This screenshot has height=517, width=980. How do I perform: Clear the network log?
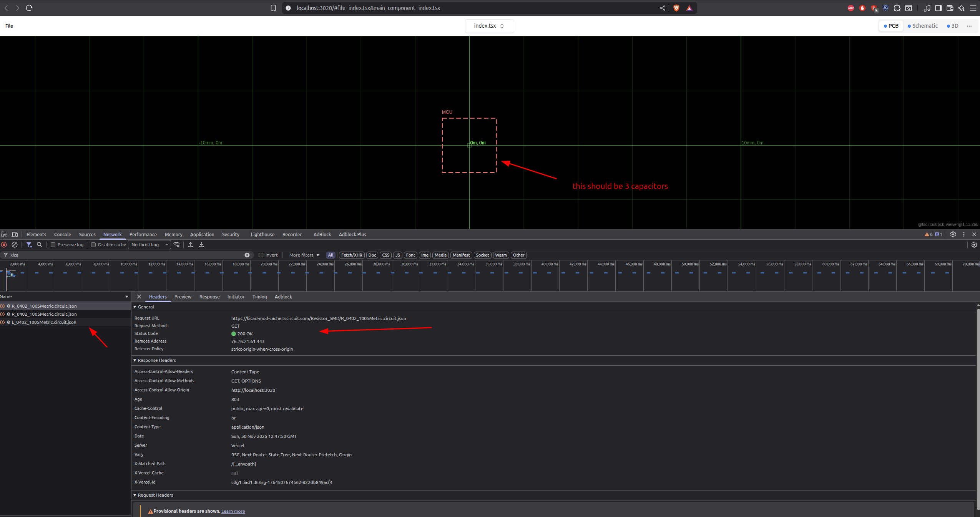click(15, 245)
